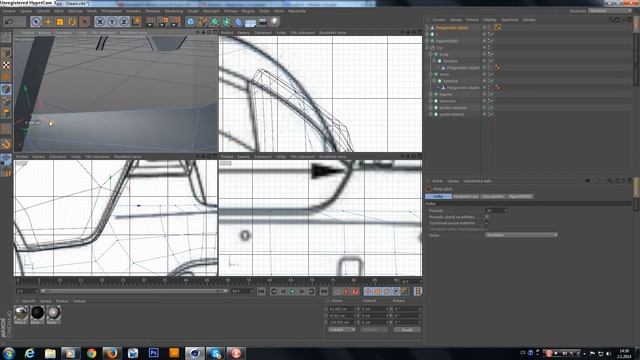Click the blue Deformer icon
Viewport: 640px width, 360px height.
[x=239, y=22]
